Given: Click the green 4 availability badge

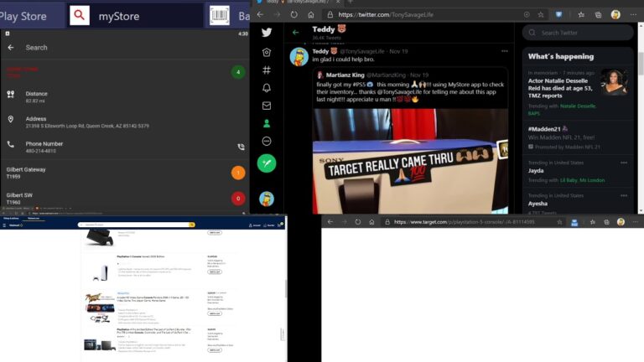Looking at the screenshot, I should 238,72.
